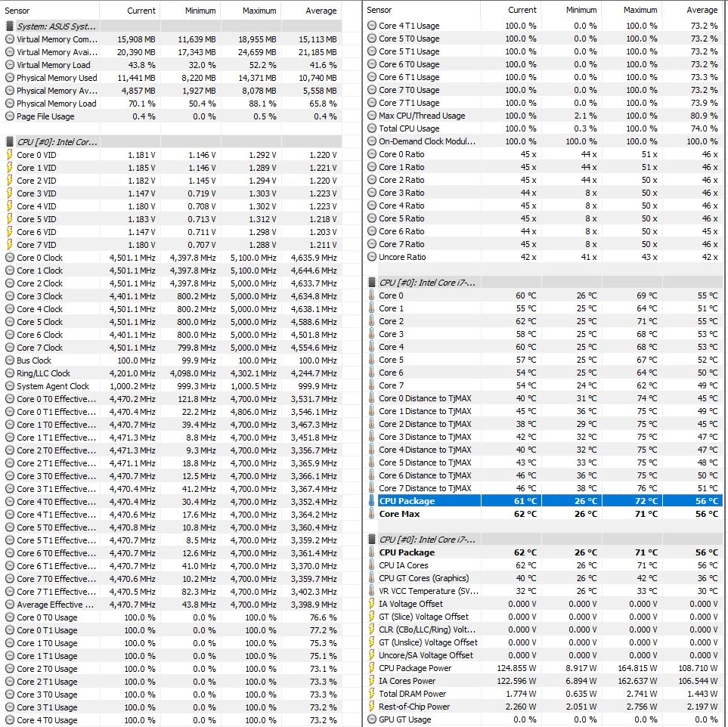Click the 4,806.0 MHz maximum value
728x727 pixels.
253,412
